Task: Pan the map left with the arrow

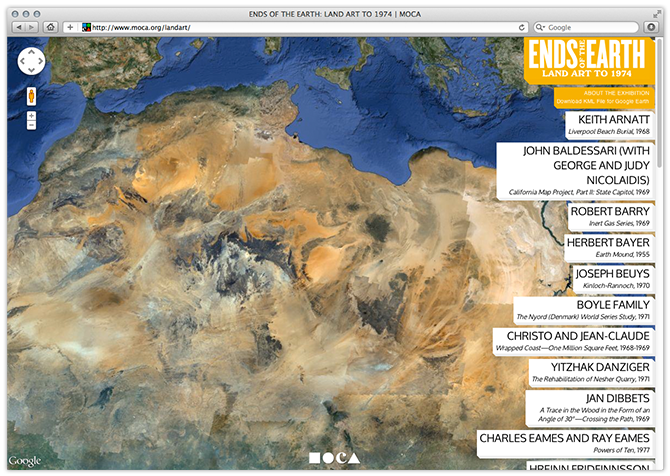Action: coord(22,61)
